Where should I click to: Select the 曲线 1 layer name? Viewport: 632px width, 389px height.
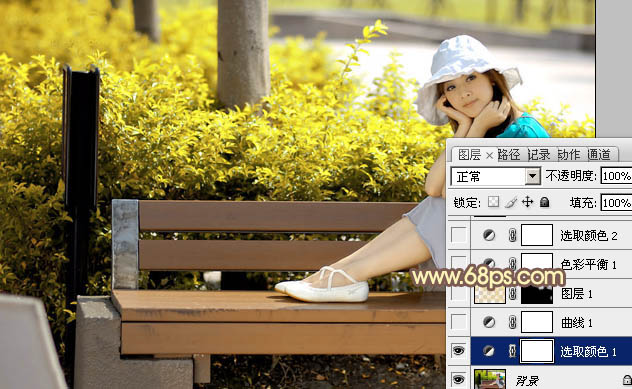pyautogui.click(x=577, y=322)
